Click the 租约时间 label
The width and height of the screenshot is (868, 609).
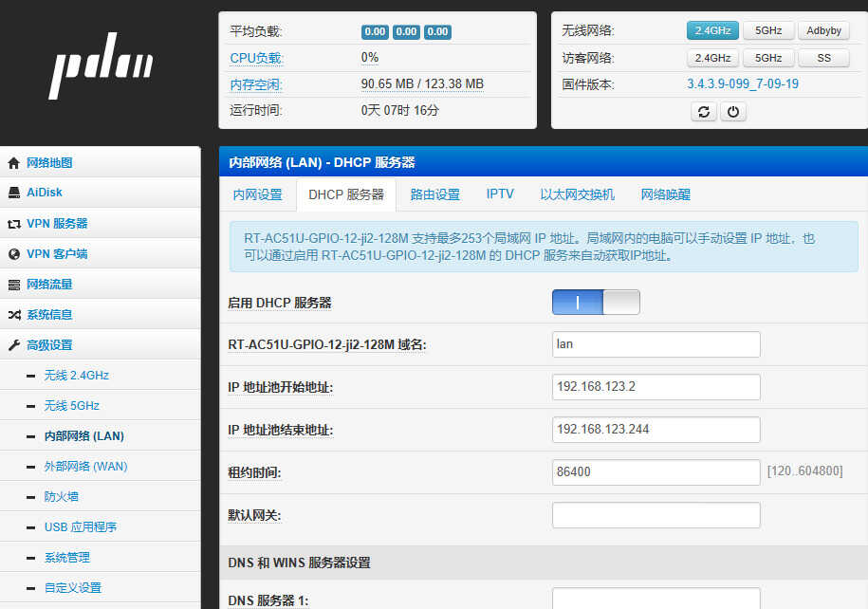pos(254,472)
